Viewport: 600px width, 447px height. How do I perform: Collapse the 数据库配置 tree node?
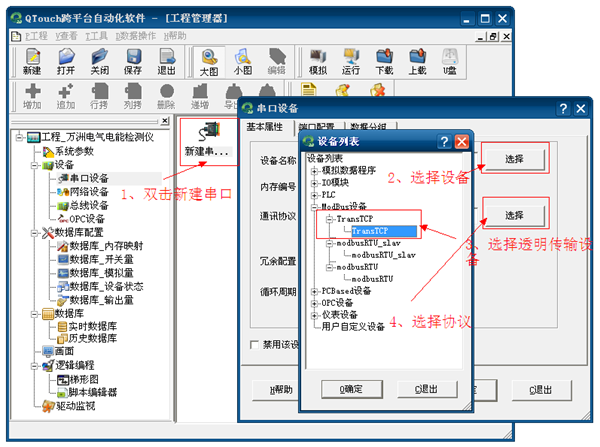[x=35, y=233]
